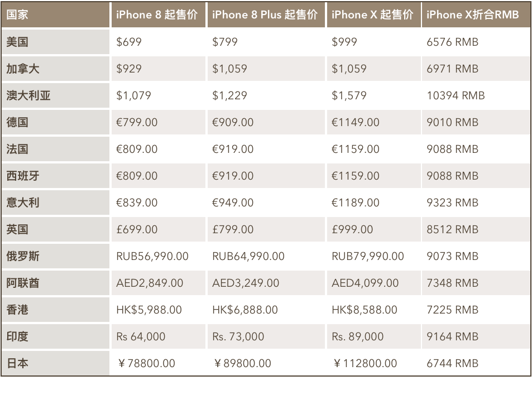Screen dimensions: 532x395
Task: Click the 加拿大 country cell
Action: pyautogui.click(x=23, y=69)
